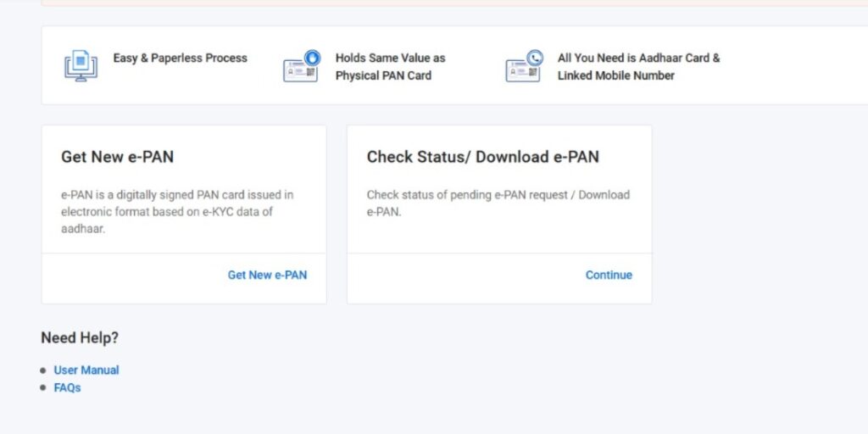Click the Easy & Paperless Process monitor icon
The image size is (868, 434).
tap(81, 66)
